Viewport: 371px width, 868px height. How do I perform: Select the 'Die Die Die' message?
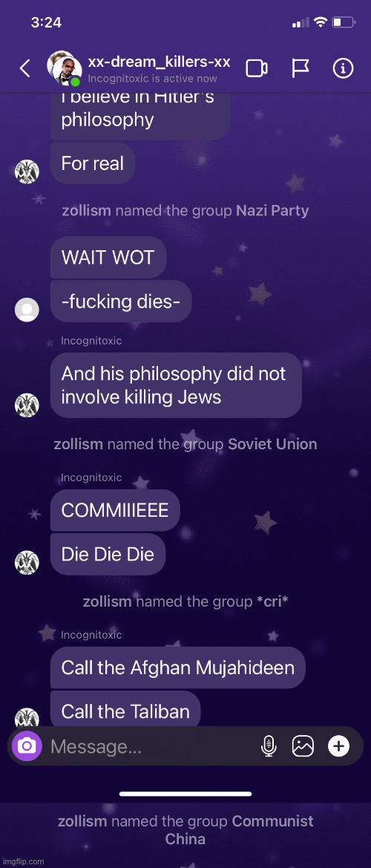coord(108,554)
